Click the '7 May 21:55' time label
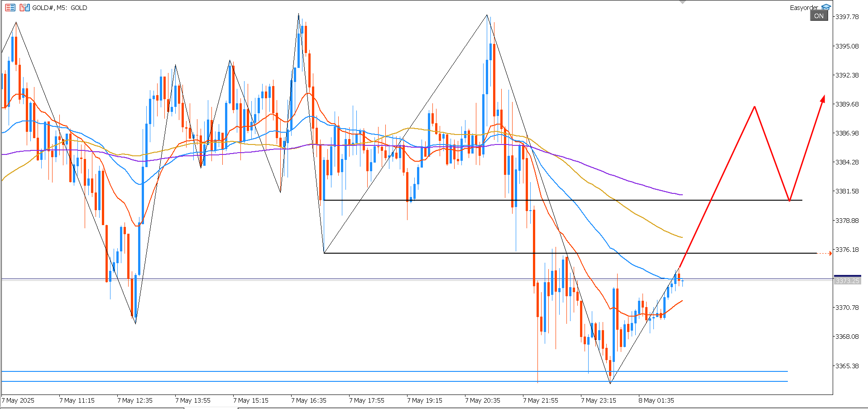 541,400
